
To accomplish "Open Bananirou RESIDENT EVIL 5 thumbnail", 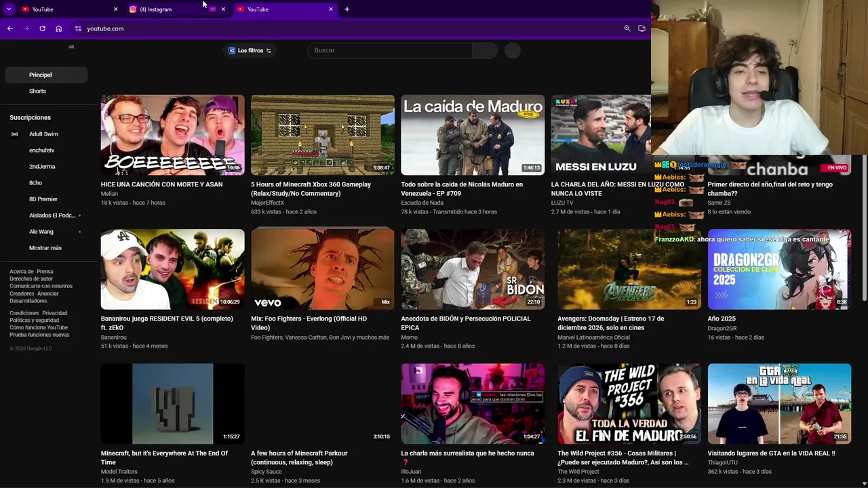I will pyautogui.click(x=173, y=269).
